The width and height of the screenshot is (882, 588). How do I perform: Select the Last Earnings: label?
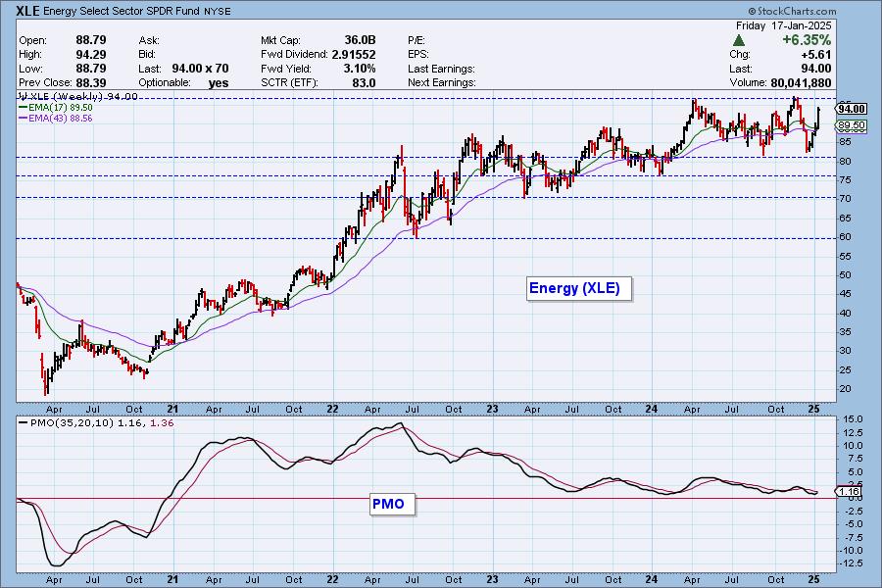[x=442, y=69]
